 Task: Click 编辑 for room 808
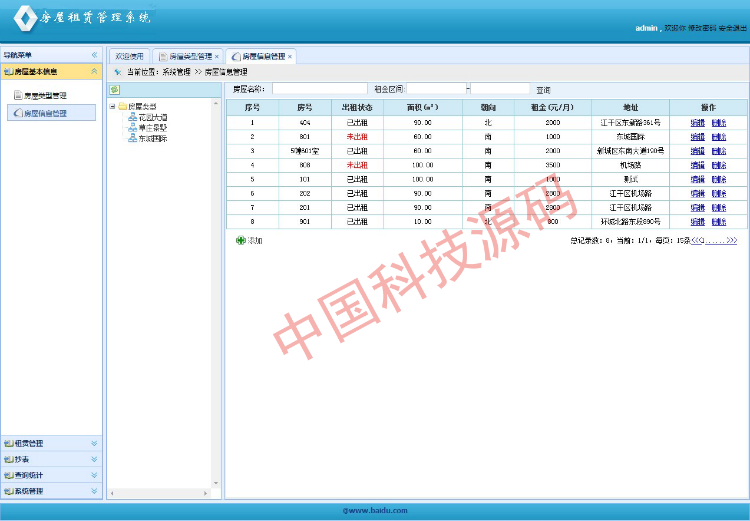click(698, 165)
